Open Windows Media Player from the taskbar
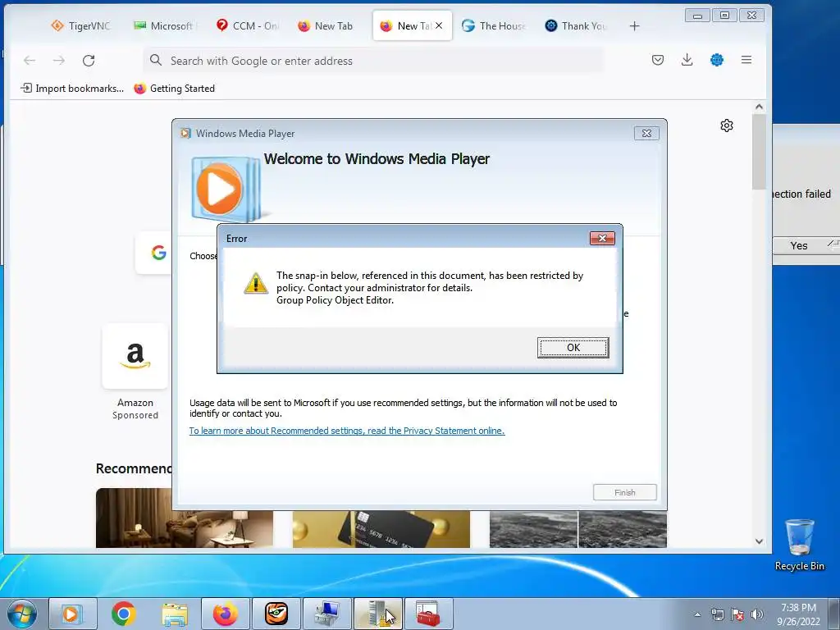 73,614
